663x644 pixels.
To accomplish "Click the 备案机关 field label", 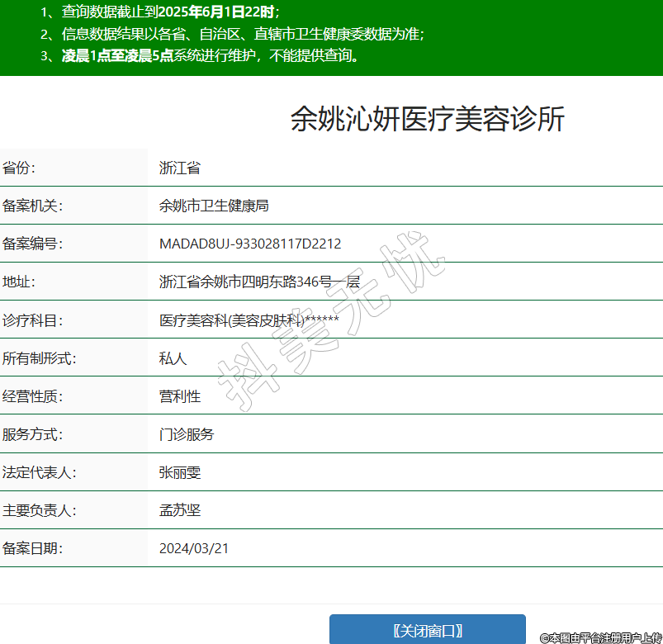I will 32,206.
